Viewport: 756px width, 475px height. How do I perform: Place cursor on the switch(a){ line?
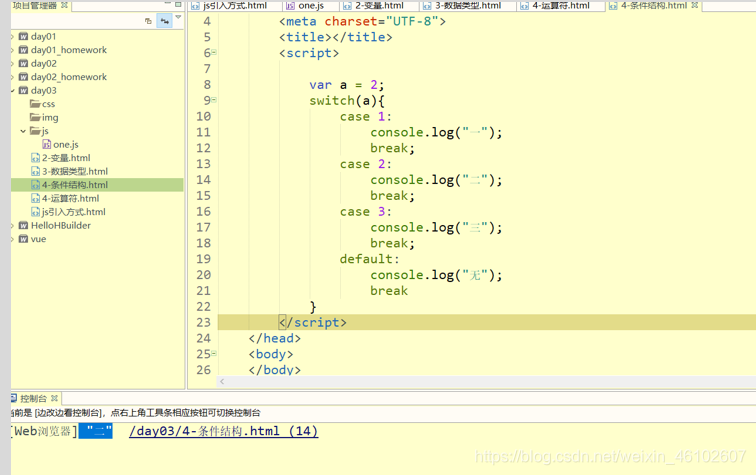coord(347,100)
